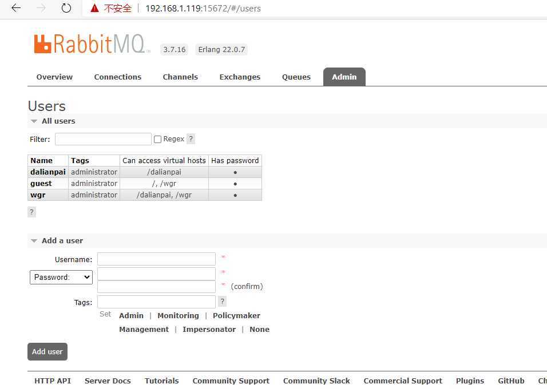Open the Password type dropdown
Image resolution: width=547 pixels, height=392 pixels.
coord(61,277)
